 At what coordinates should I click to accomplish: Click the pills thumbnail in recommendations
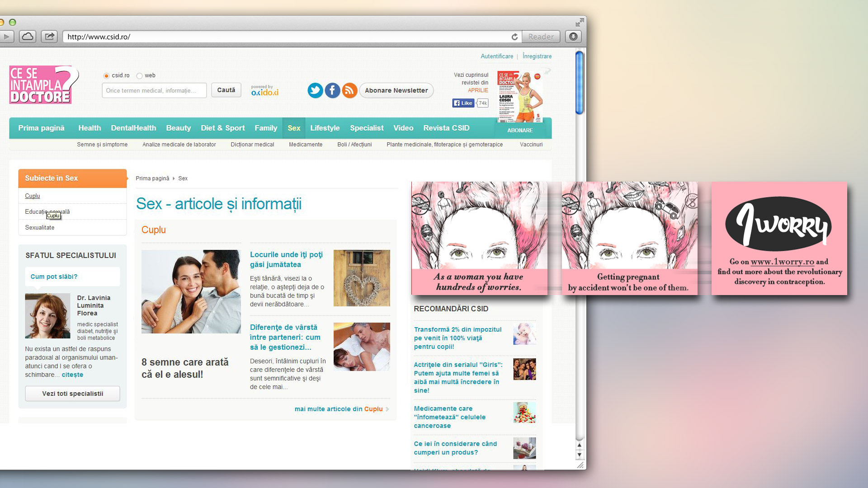point(524,413)
